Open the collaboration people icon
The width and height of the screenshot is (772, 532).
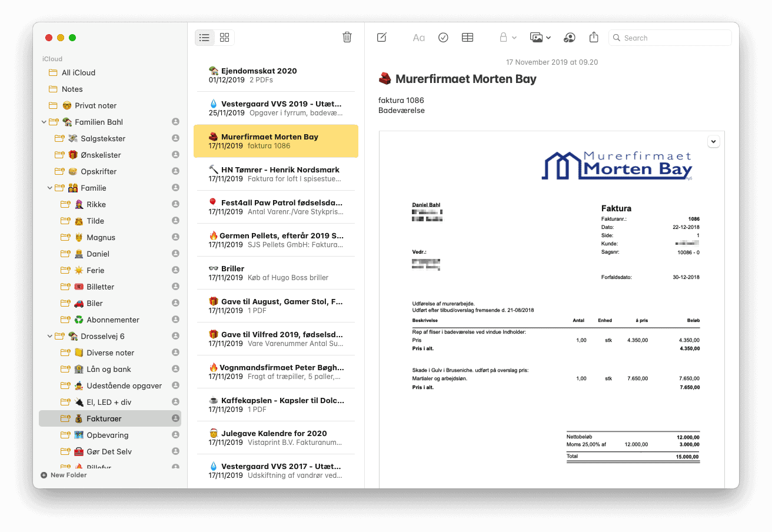(x=569, y=38)
